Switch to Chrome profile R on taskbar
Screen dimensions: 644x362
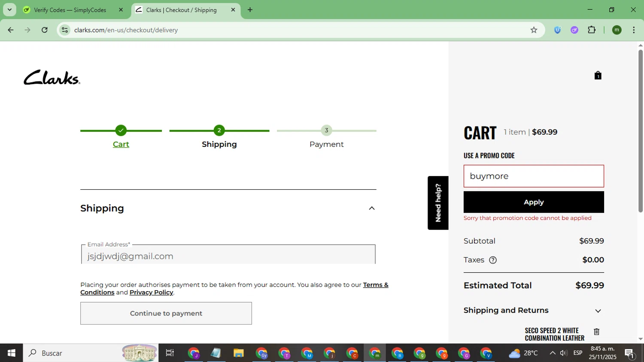397,353
